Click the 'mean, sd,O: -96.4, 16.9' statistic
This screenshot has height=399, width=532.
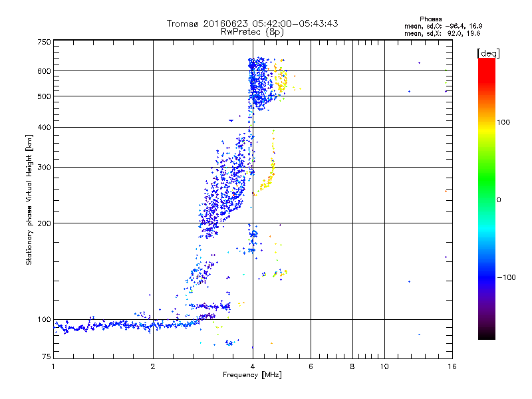pos(443,27)
